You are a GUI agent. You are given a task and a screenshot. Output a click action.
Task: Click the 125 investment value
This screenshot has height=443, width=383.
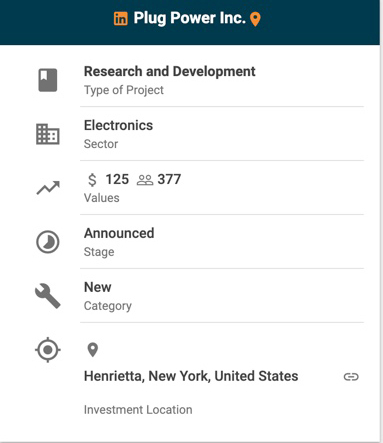pos(117,179)
